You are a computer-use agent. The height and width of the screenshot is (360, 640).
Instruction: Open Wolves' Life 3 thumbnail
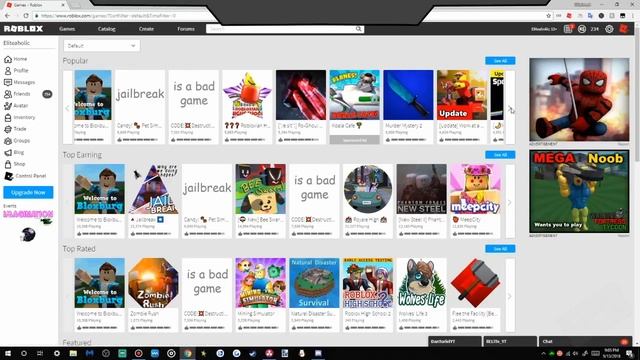[421, 283]
